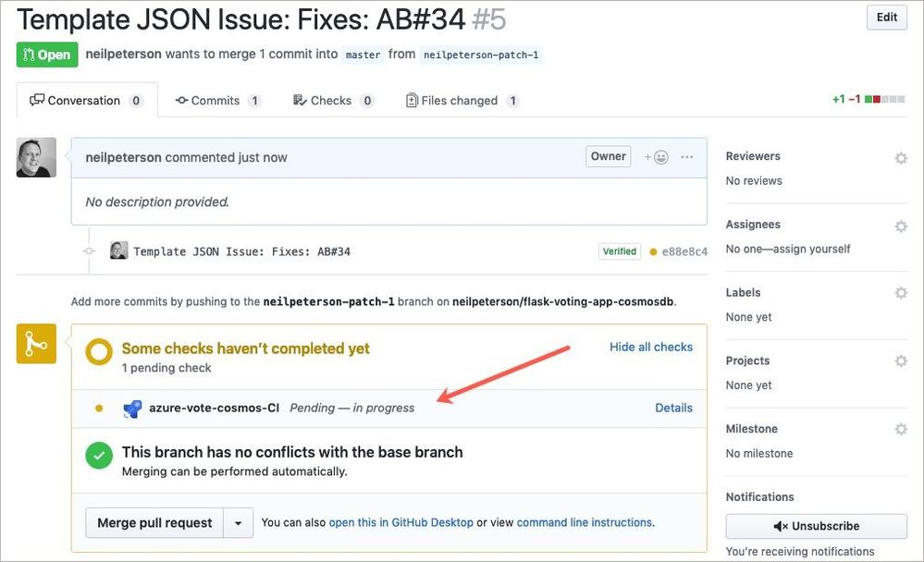Switch to Conversation tab

pyautogui.click(x=87, y=100)
